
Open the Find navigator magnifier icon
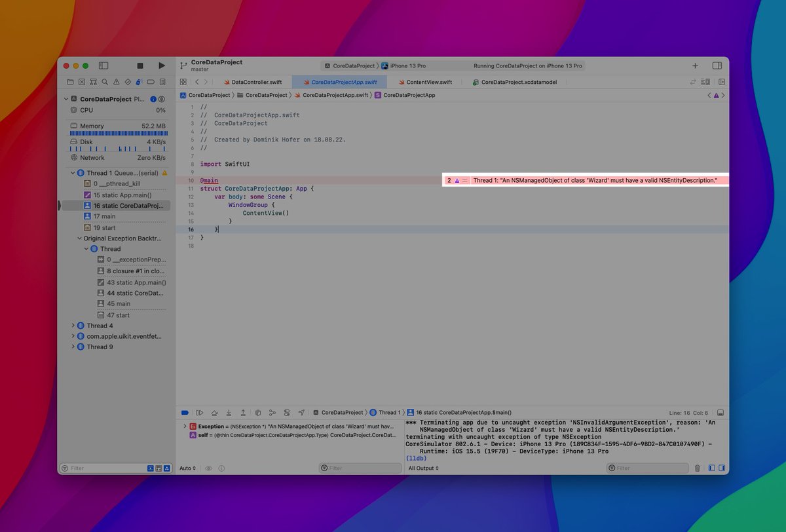(105, 82)
